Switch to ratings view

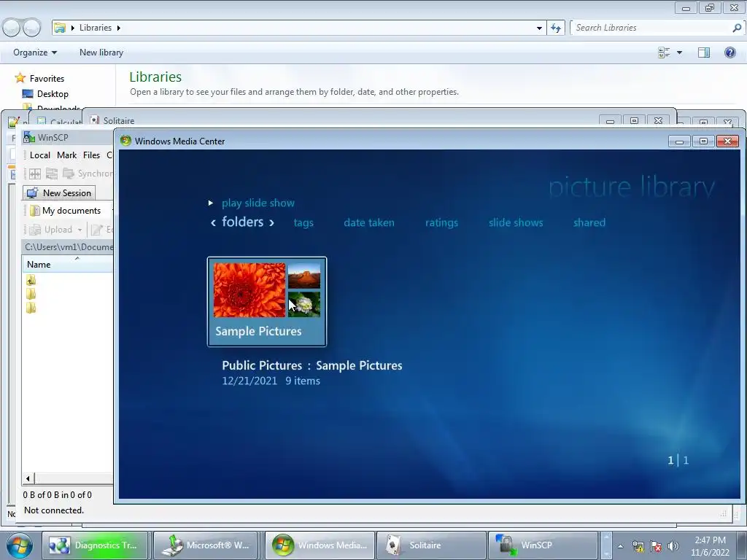(441, 223)
